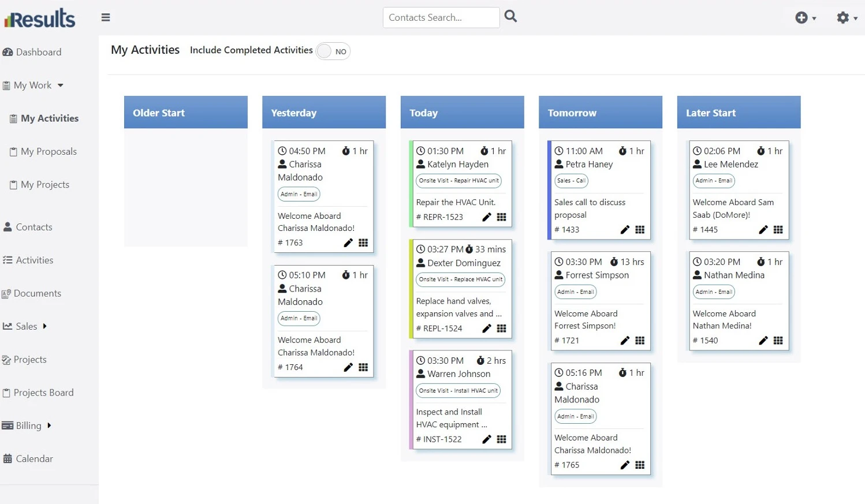865x504 pixels.
Task: Click the pencil icon on activity #1721
Action: tap(624, 341)
